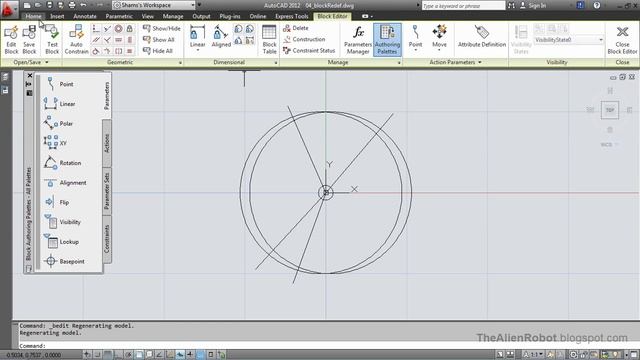Select Linear parameter in the palette

point(60,104)
